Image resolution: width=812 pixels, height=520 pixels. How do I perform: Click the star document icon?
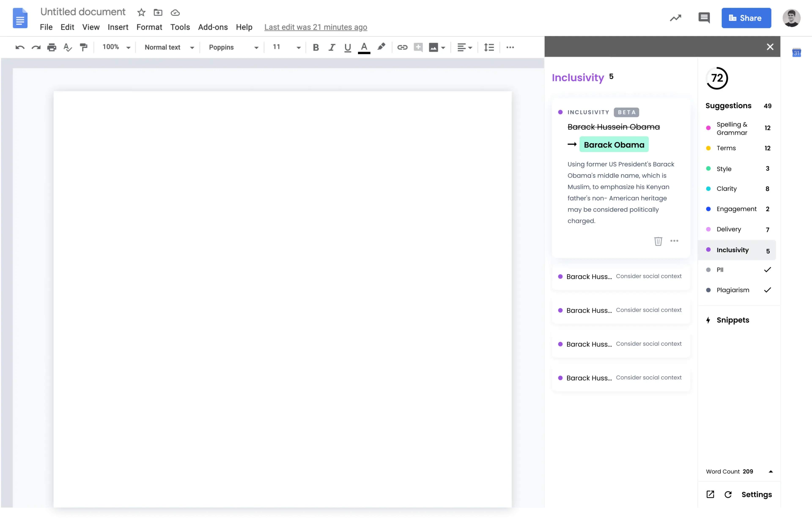[x=141, y=12]
